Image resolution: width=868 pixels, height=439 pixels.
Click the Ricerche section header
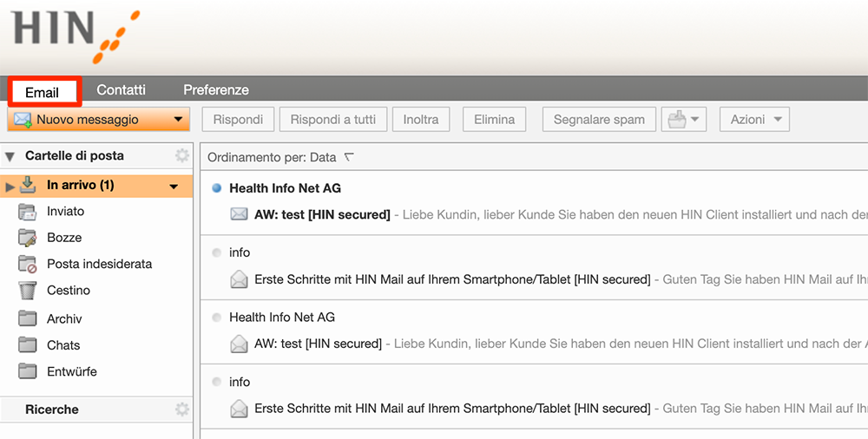click(52, 410)
